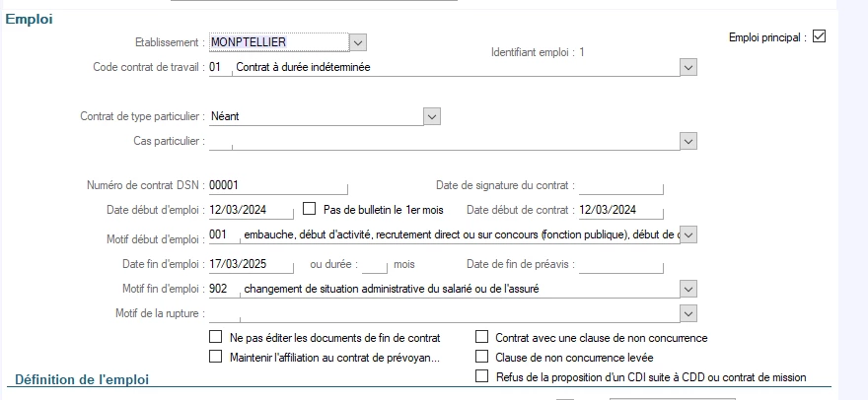This screenshot has width=868, height=400.
Task: Check Clause de non concurrence levée
Action: coord(482,357)
